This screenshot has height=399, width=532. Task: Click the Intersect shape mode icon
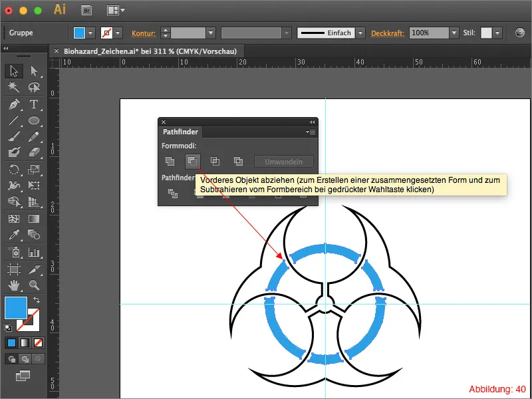tap(215, 161)
